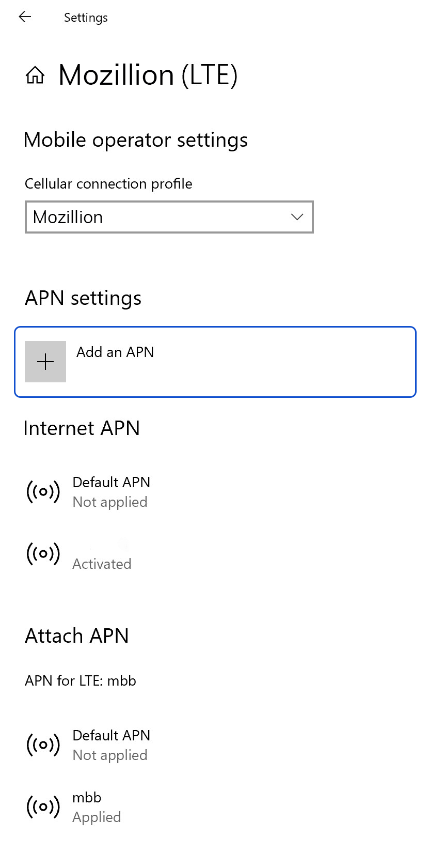Click Not applied status under Attach APN
Image resolution: width=445 pixels, height=868 pixels.
(110, 755)
